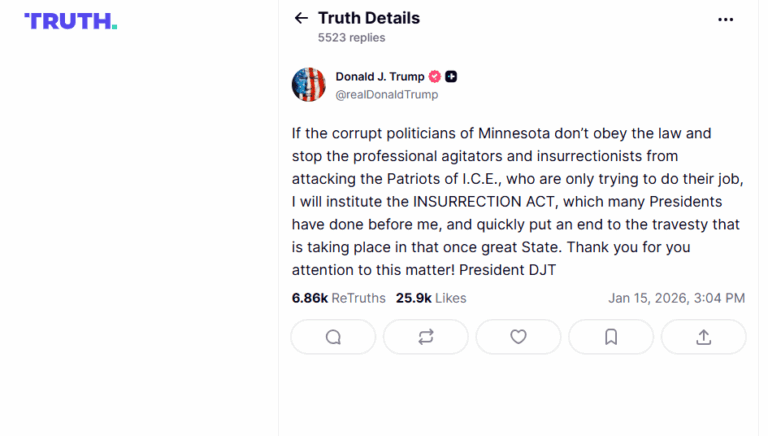This screenshot has width=768, height=436.
Task: Click 'INSURRECTION ACT' in the post text
Action: [480, 203]
